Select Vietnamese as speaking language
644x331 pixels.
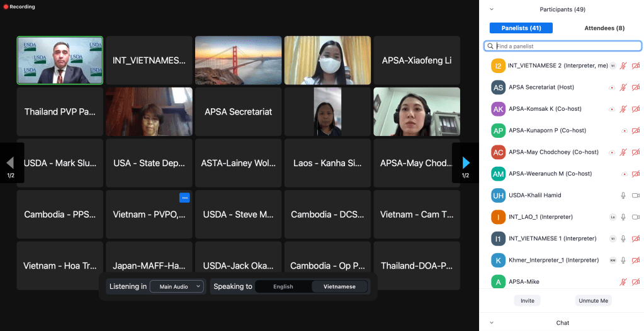(339, 287)
